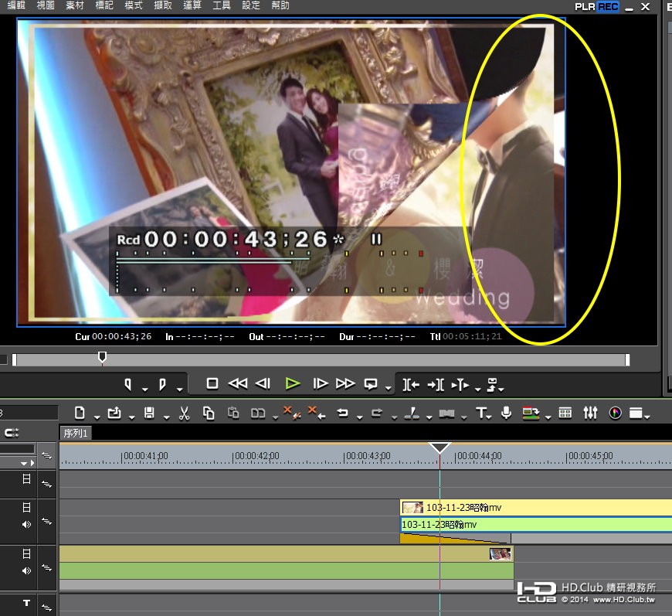Select the scissors Cut tool

[x=184, y=413]
